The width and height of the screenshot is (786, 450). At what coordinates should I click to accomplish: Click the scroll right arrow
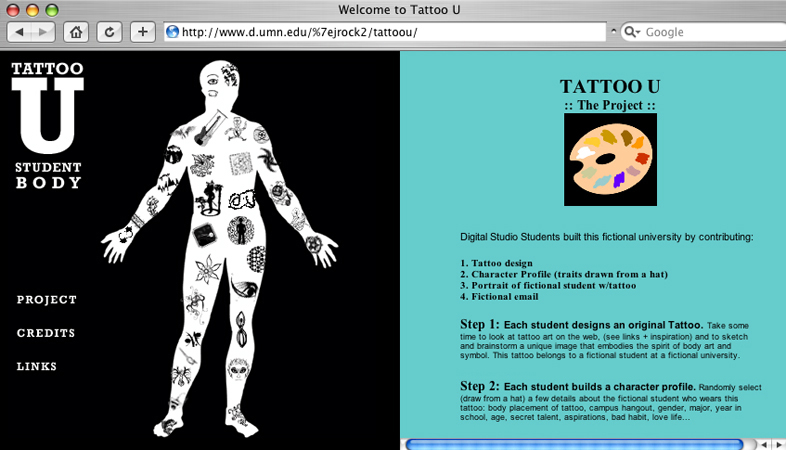[777, 443]
